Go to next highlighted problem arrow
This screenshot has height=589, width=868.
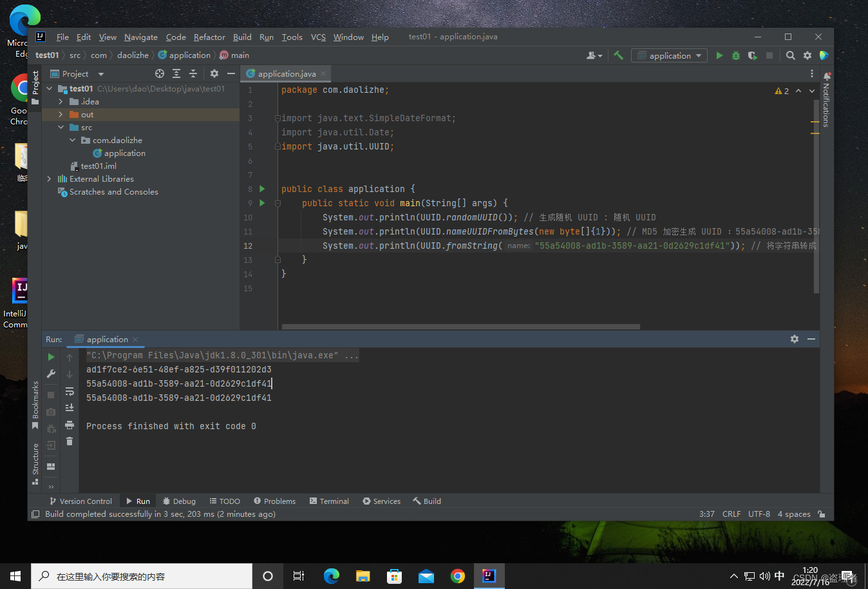pyautogui.click(x=812, y=91)
